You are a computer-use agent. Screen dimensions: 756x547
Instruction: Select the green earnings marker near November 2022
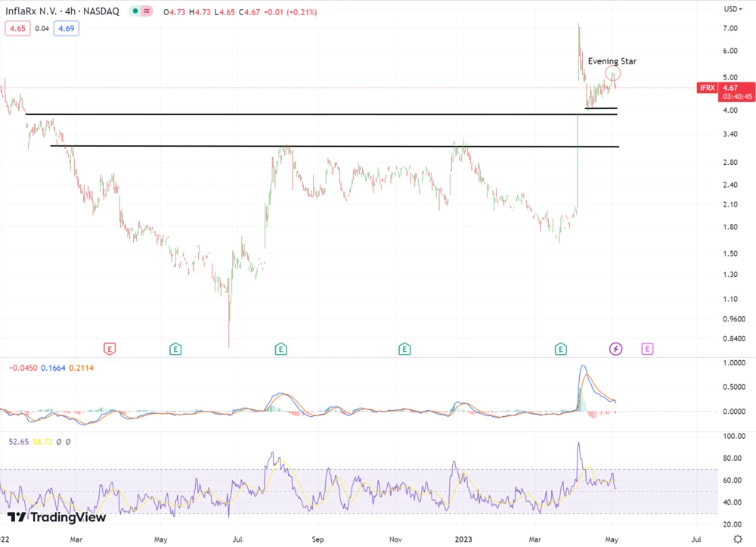coord(405,349)
